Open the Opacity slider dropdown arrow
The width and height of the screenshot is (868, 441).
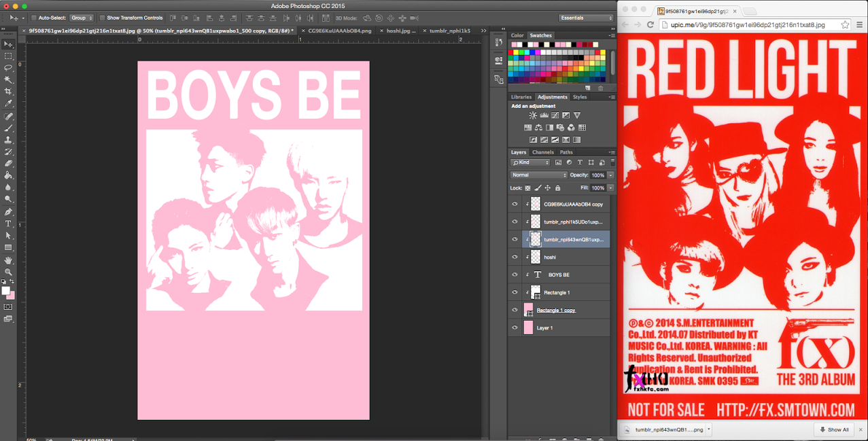pyautogui.click(x=610, y=175)
